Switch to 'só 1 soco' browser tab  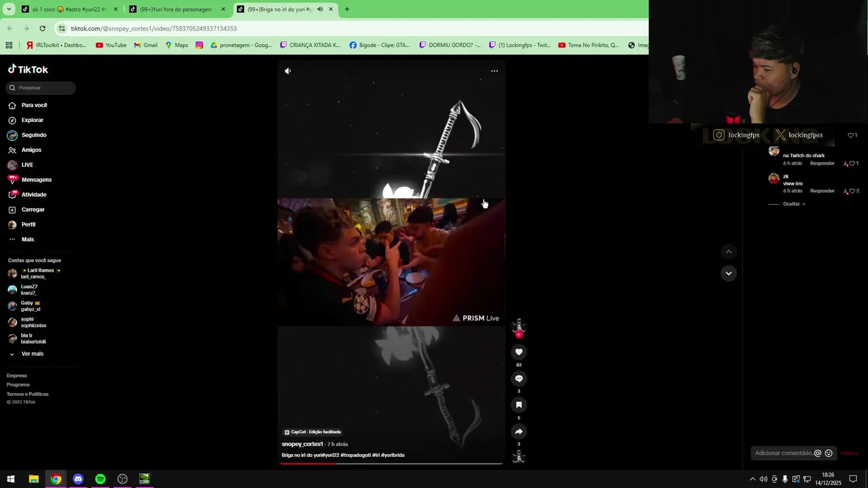click(70, 9)
